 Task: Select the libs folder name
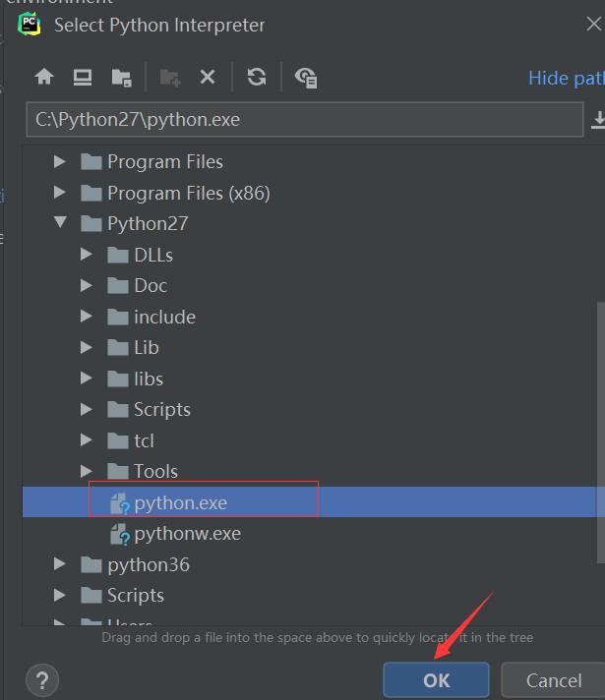pos(149,379)
